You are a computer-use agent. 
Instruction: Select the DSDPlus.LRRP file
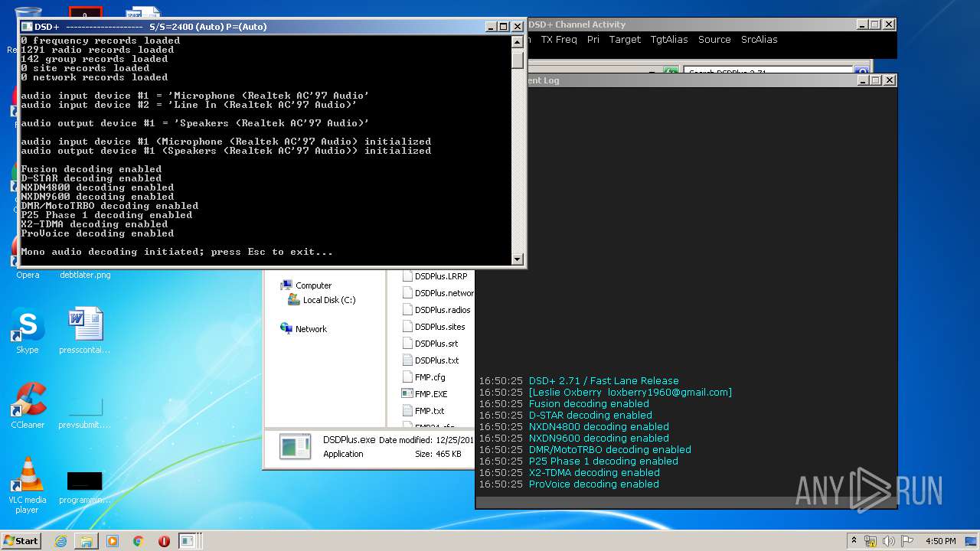pos(435,276)
